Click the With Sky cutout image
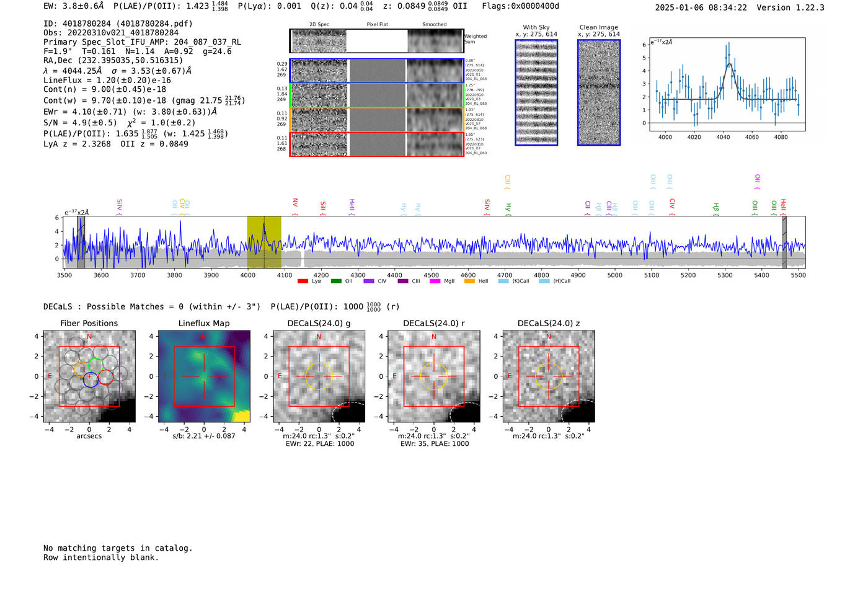This screenshot has width=868, height=591. [x=536, y=92]
